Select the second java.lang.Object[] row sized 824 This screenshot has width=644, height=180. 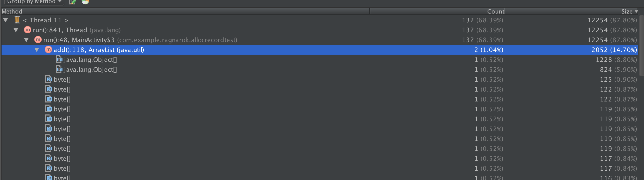[90, 69]
